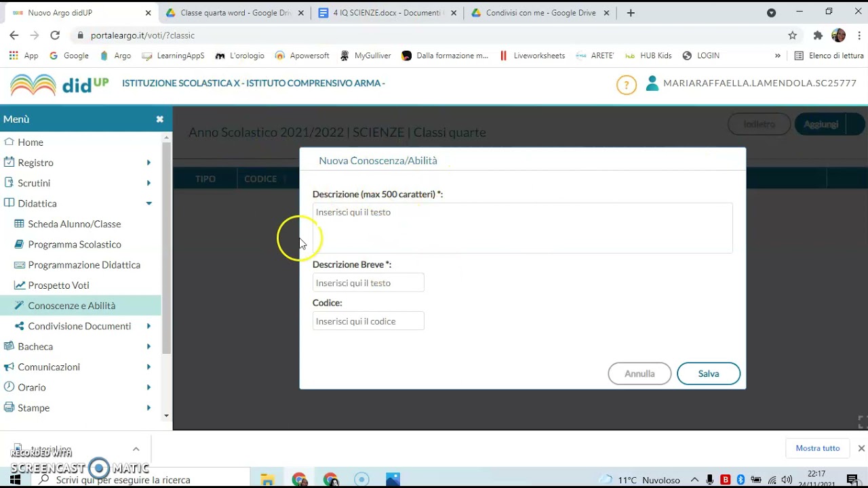The height and width of the screenshot is (488, 868).
Task: Click the Scheda Alunno/Classe table icon
Action: coord(19,224)
